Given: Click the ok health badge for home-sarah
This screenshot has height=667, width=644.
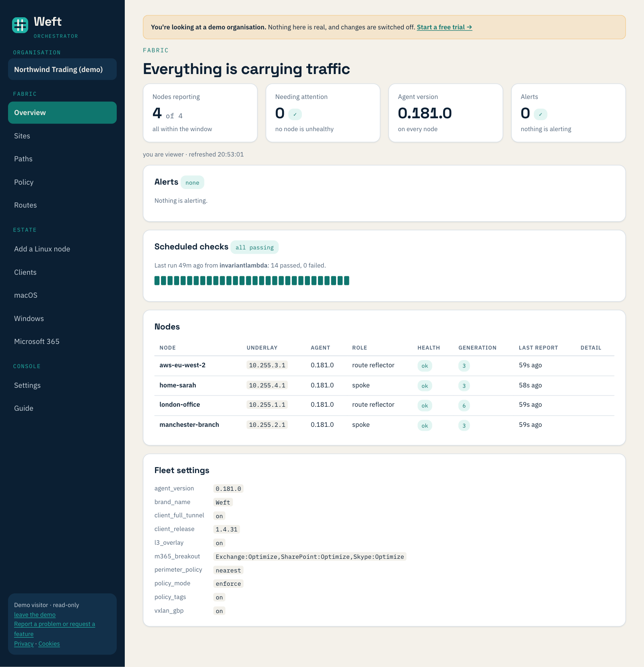Looking at the screenshot, I should [x=425, y=386].
